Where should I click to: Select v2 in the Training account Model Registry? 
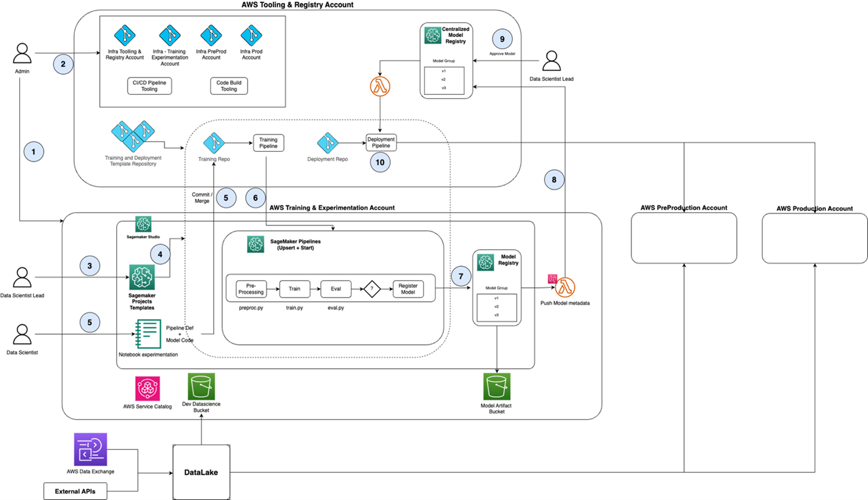495,306
